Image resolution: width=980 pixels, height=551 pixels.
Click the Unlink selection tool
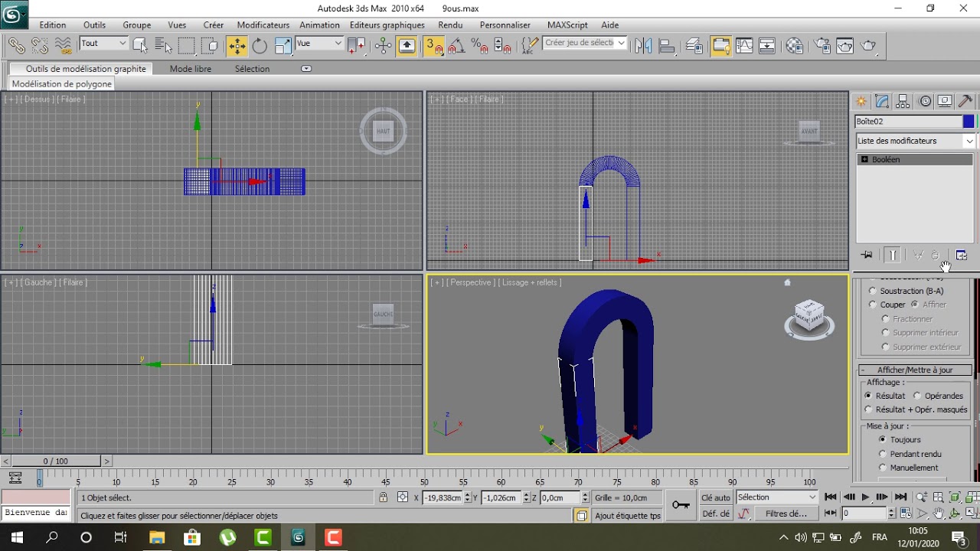40,46
